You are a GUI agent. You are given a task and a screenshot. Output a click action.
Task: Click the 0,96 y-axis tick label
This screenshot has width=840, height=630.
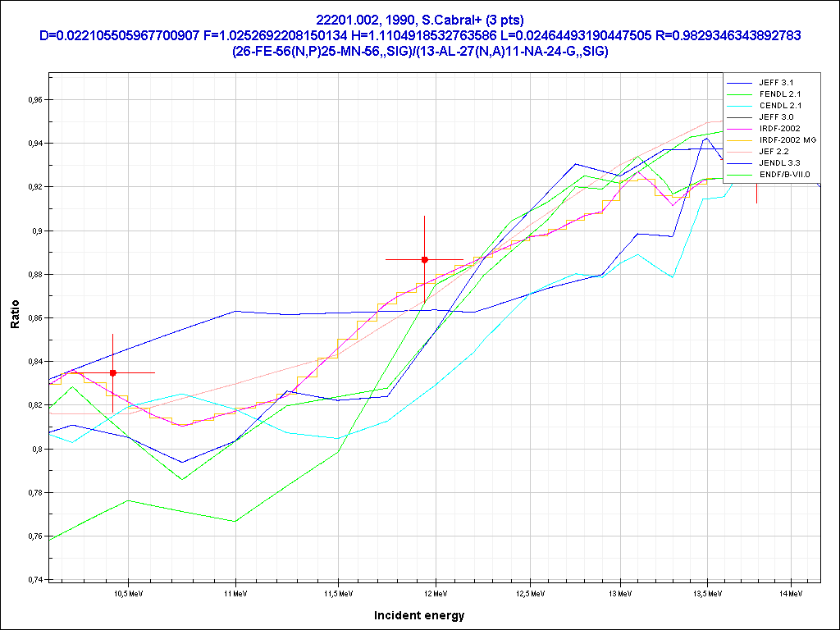point(30,100)
